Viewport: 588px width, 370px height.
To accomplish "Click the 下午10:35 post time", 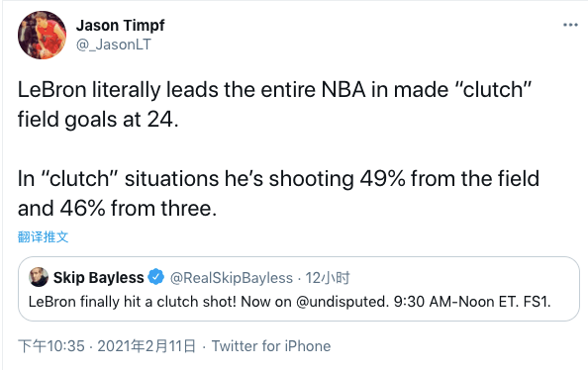I will [51, 345].
